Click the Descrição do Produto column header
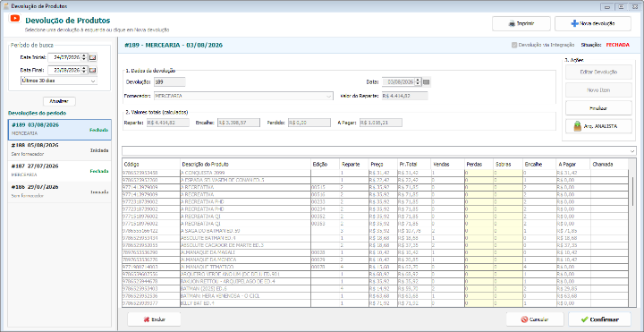Screen dimensions: 644x332 tap(245, 164)
